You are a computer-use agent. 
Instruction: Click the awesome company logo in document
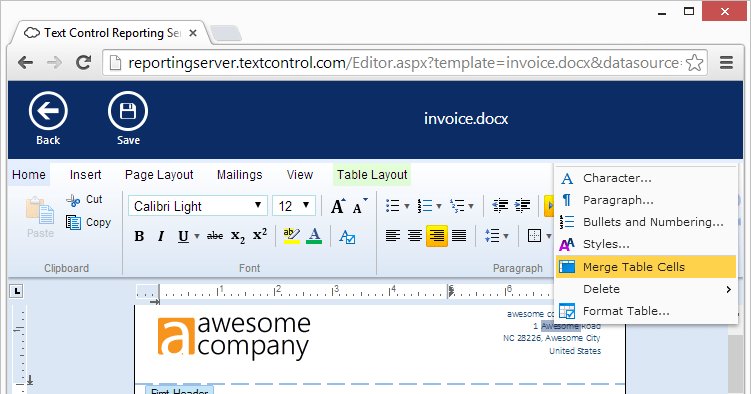pos(234,337)
